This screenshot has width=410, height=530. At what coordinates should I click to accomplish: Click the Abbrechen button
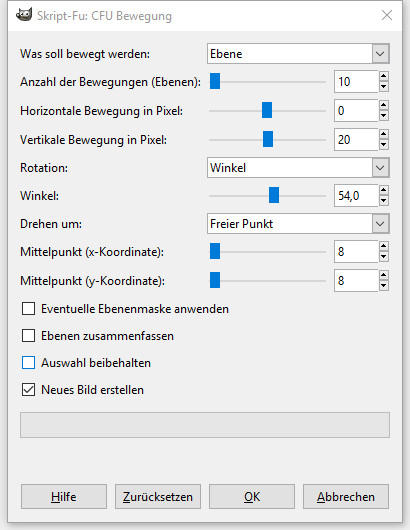point(346,497)
